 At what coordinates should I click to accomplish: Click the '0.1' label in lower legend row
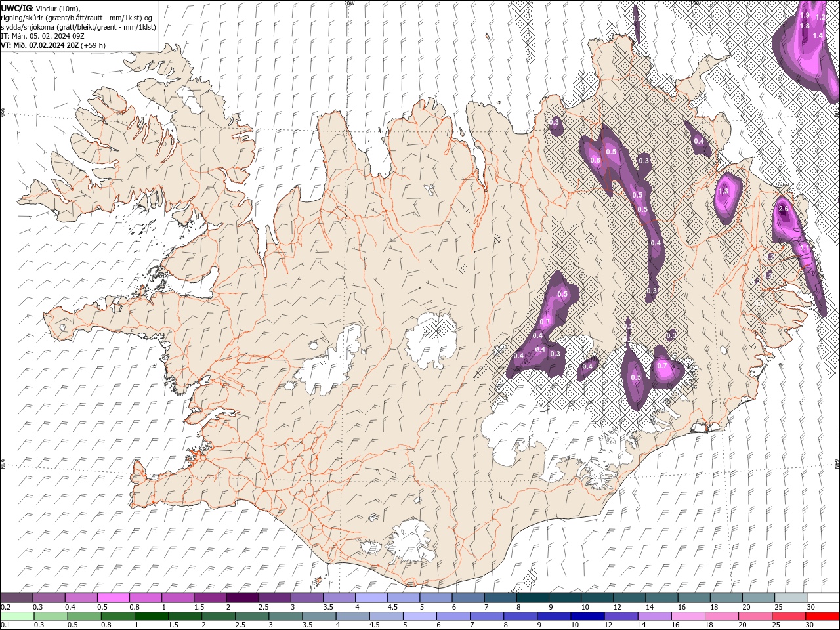[7, 625]
